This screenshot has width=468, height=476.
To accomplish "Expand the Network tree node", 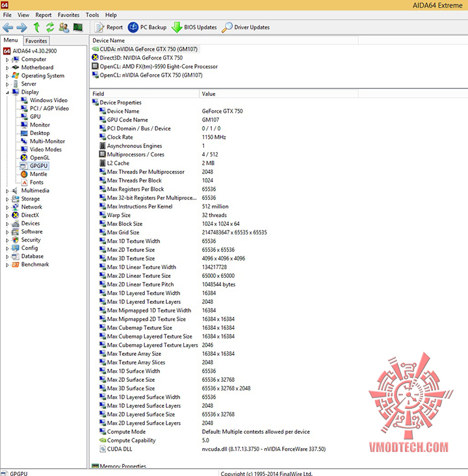I will point(7,207).
